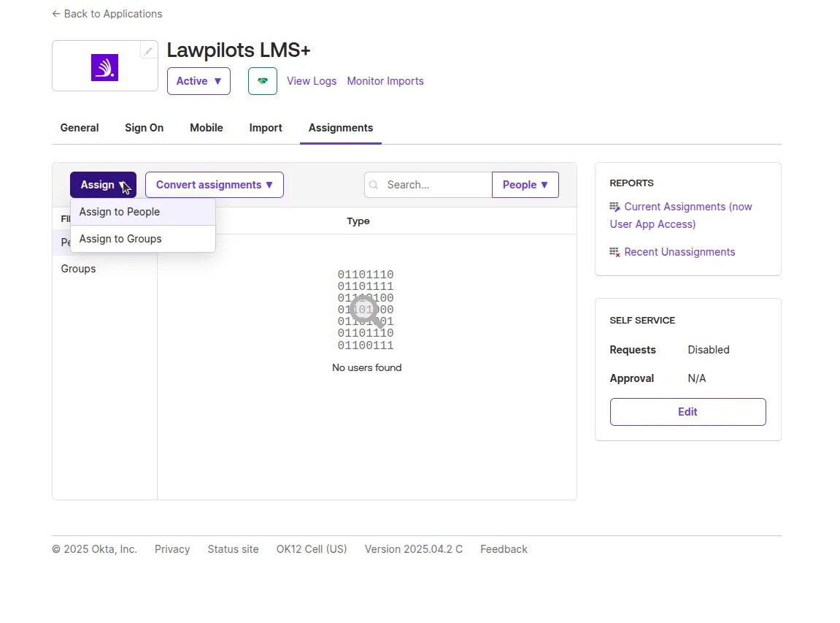The width and height of the screenshot is (840, 623).
Task: Click the Lawpilots LMS+ title
Action: click(x=239, y=50)
